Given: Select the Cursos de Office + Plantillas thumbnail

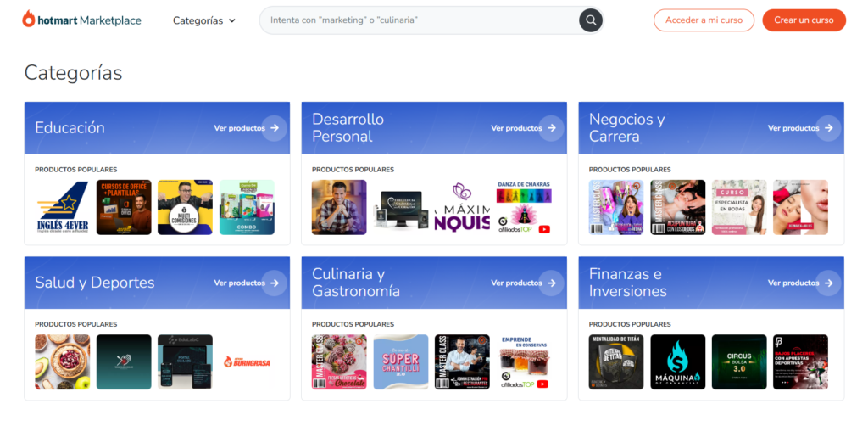Looking at the screenshot, I should click(x=124, y=207).
